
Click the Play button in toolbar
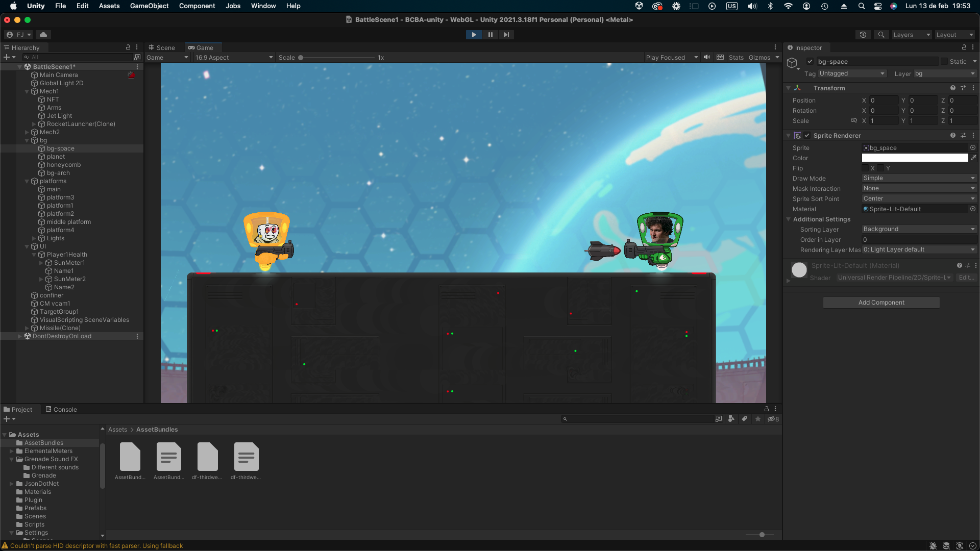point(474,35)
